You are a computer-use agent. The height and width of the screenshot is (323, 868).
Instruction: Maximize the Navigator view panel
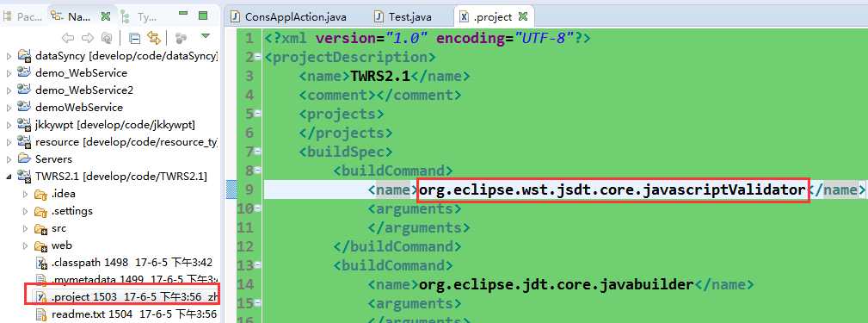tap(203, 16)
